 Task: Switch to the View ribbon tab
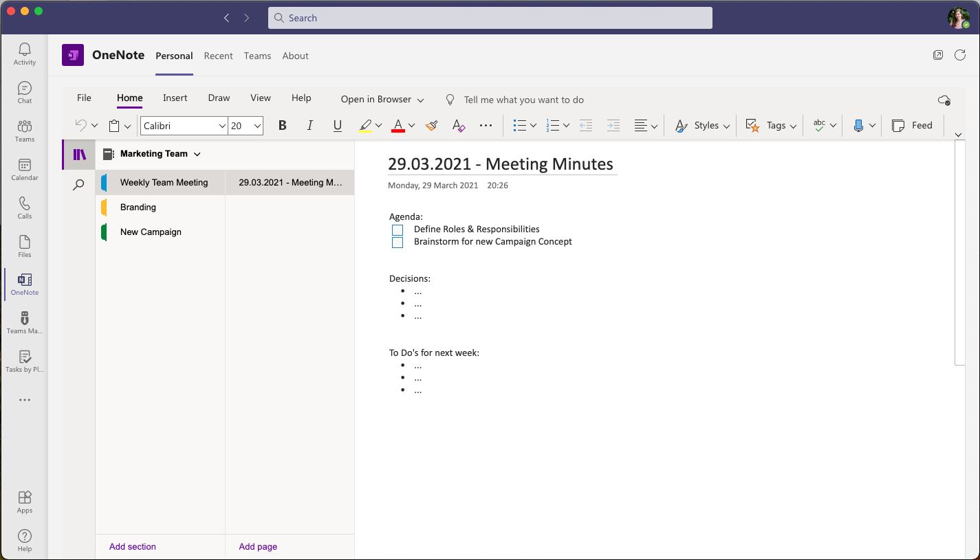[261, 98]
